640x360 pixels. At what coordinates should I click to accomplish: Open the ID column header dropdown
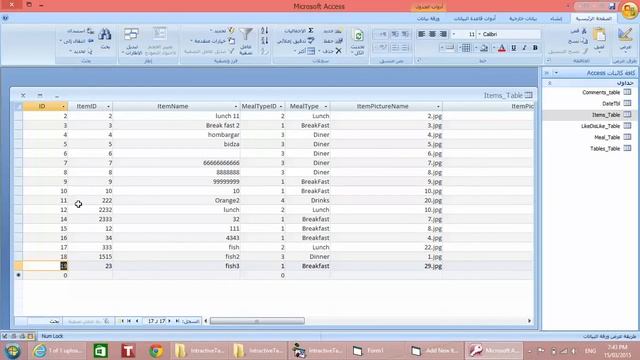pos(63,107)
